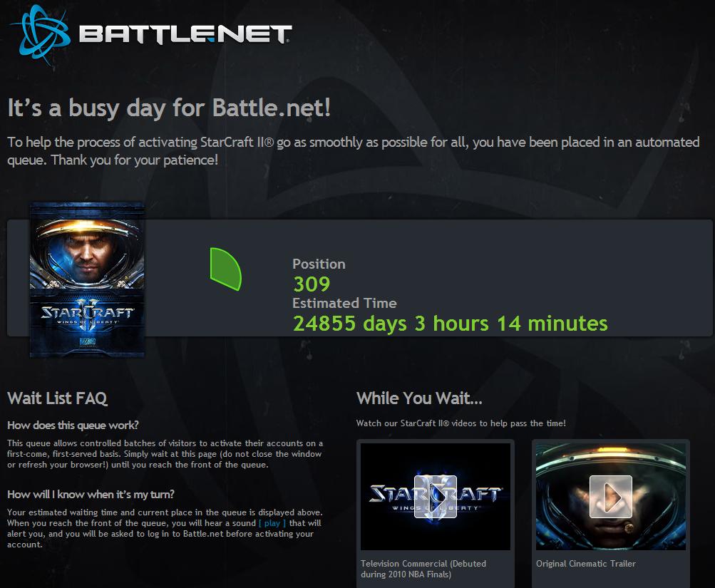
Task: Click the Original Cinematic Trailer caption
Action: (x=585, y=563)
